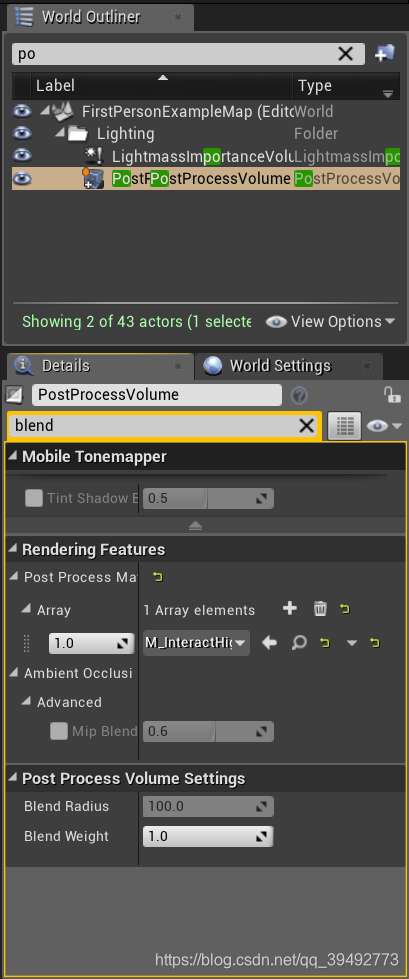Reset array element to default (last arrow)
The image size is (409, 979).
coord(374,642)
